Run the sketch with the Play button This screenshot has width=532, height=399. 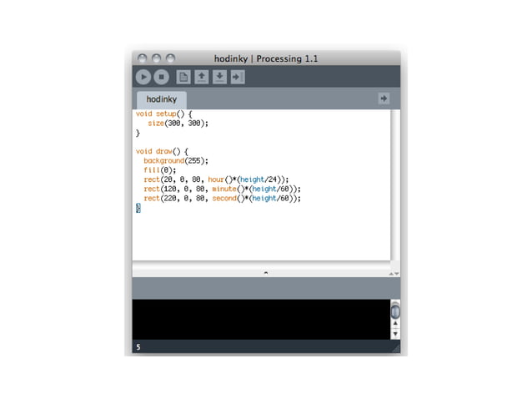coord(143,77)
